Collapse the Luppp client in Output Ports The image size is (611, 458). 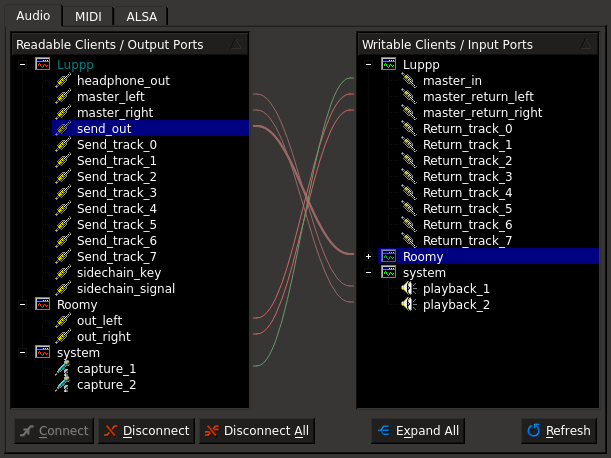23,65
